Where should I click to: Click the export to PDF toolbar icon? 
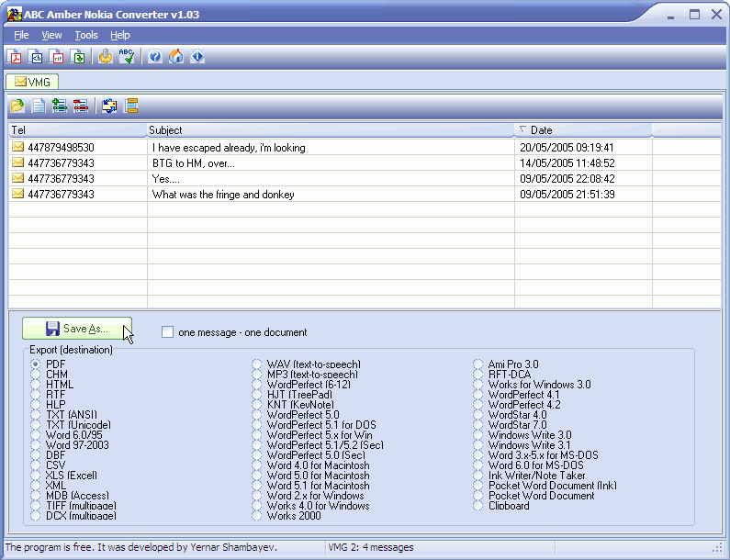pos(15,57)
